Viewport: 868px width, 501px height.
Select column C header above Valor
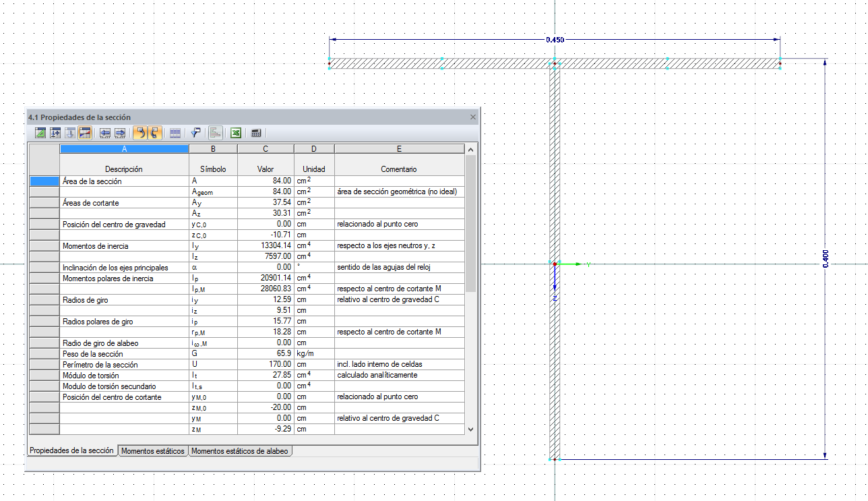266,149
